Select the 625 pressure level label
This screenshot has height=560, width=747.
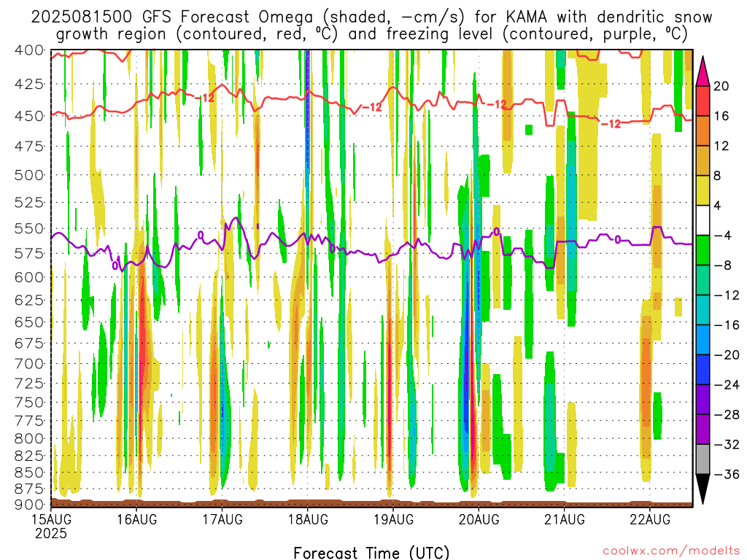(x=29, y=300)
